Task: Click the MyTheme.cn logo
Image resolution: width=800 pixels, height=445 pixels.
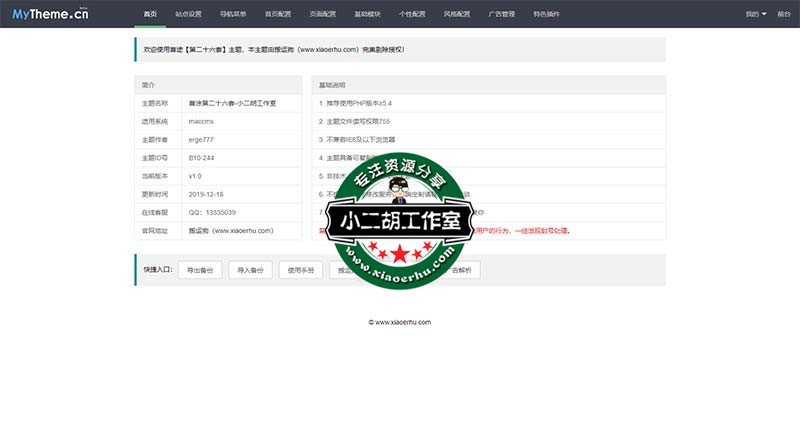Action: point(52,14)
